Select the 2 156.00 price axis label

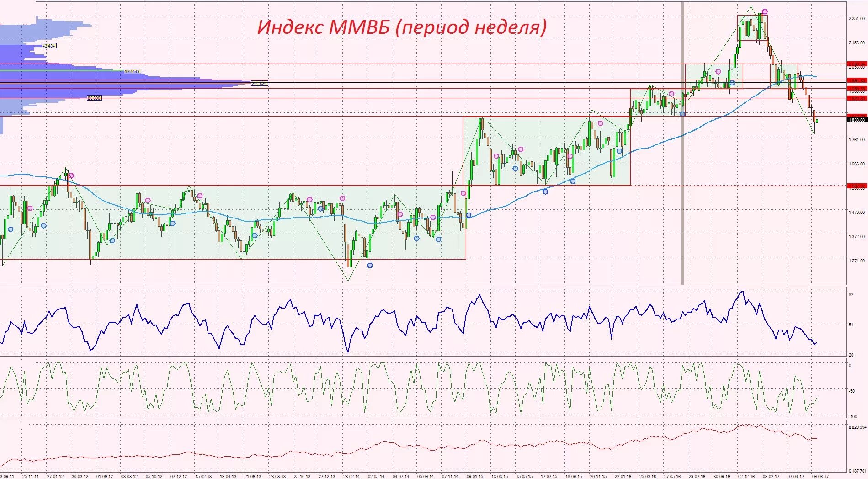point(857,43)
